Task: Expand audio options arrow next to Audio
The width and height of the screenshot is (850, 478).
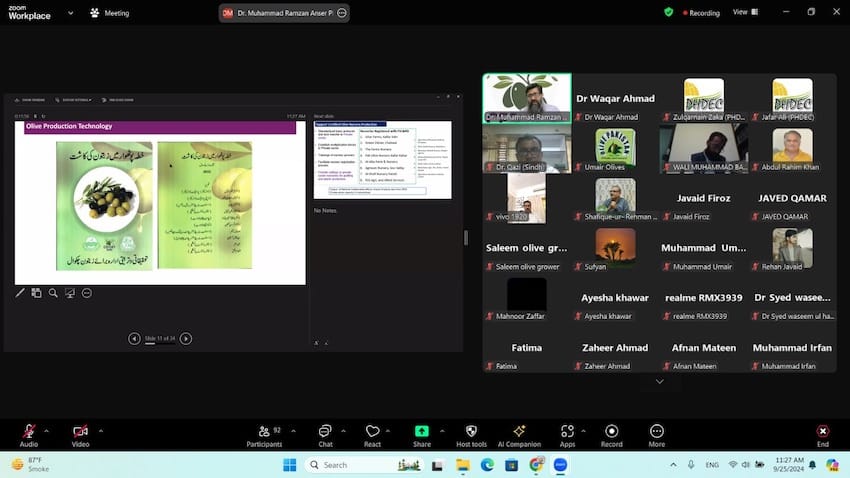Action: click(48, 429)
